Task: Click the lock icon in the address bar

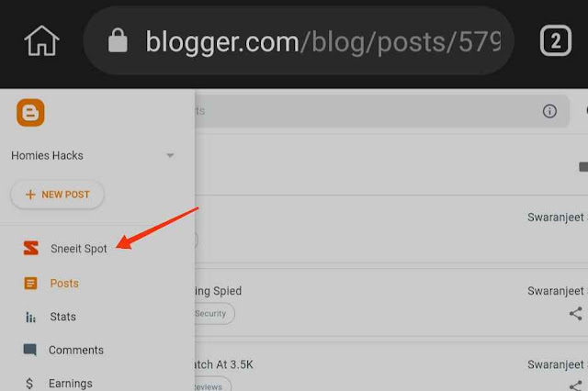Action: pyautogui.click(x=118, y=40)
